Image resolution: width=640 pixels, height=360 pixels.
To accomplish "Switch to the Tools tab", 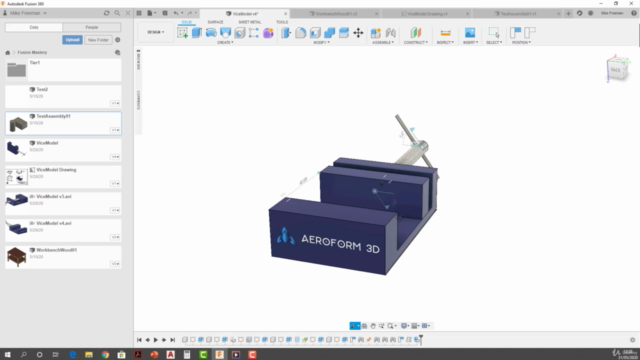I will [x=282, y=22].
